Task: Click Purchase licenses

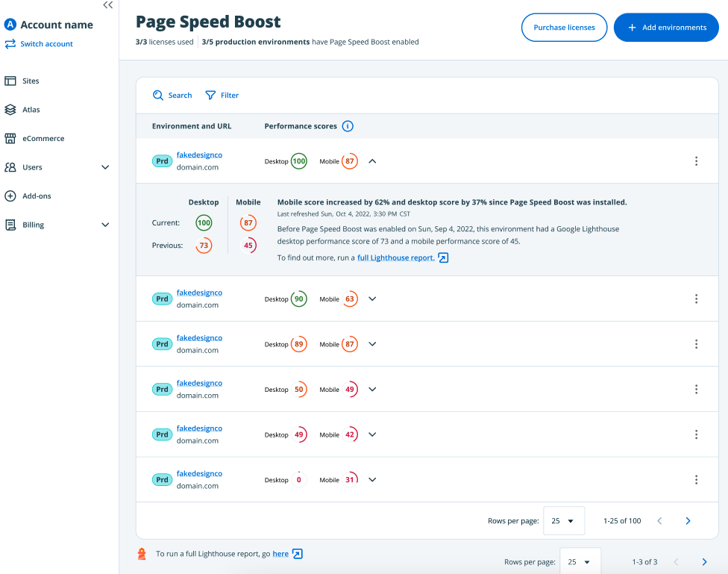Action: (564, 27)
